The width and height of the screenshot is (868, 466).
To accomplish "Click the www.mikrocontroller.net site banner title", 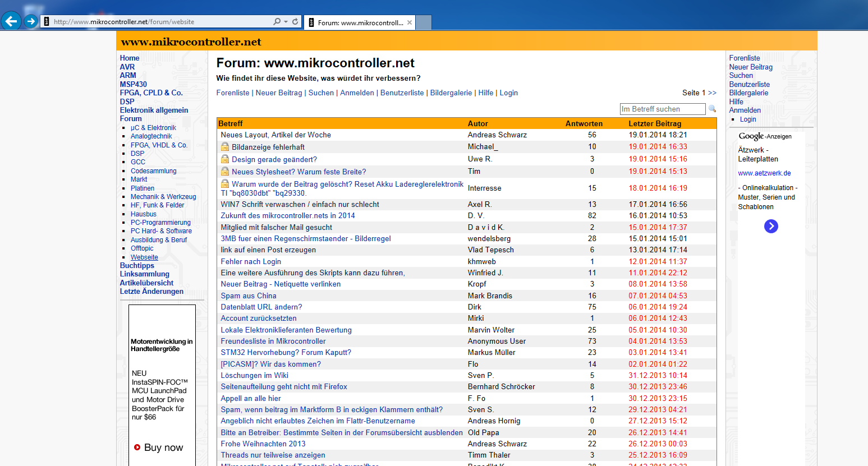I will [x=191, y=41].
